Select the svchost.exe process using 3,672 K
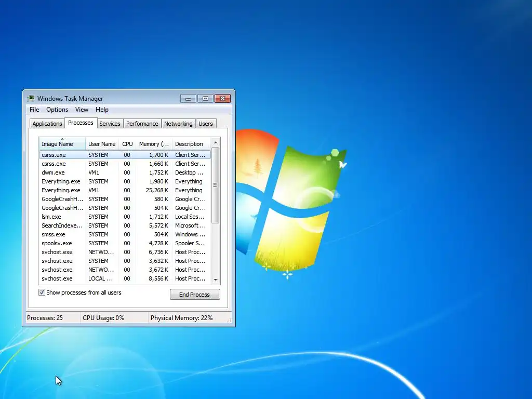Image resolution: width=532 pixels, height=399 pixels. click(125, 270)
